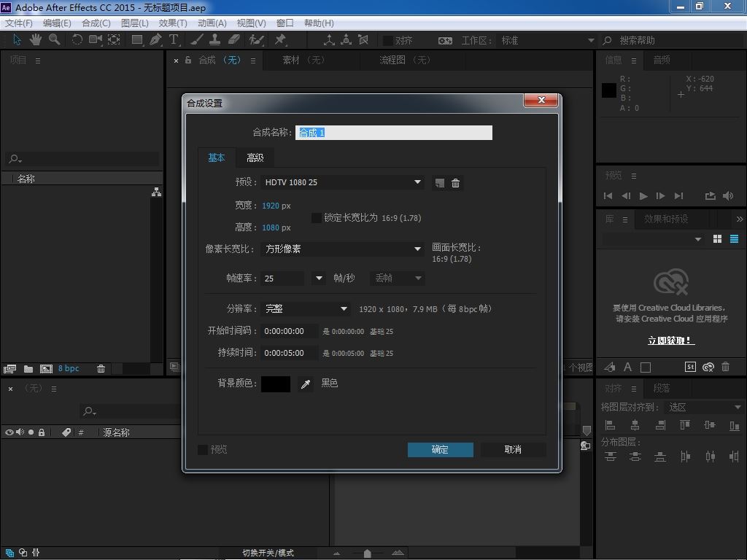747x560 pixels.
Task: Open the 将图层对齐到 选区 dropdown
Action: 704,407
